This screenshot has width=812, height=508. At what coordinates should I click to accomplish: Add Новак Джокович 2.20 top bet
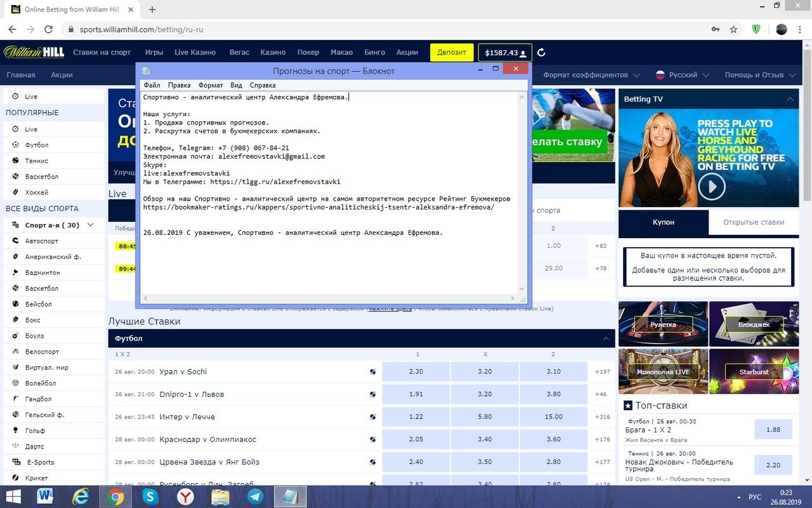(773, 465)
